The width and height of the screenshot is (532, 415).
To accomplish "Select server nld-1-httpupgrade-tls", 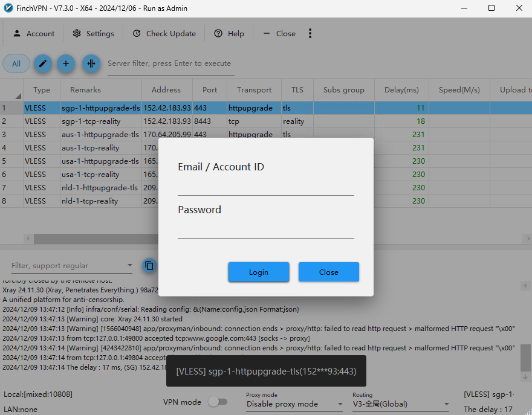I will [101, 187].
